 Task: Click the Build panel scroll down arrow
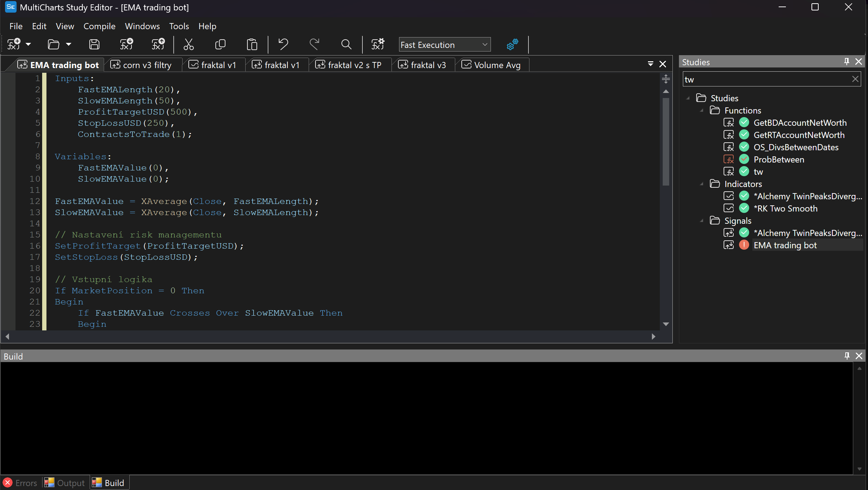(x=859, y=469)
